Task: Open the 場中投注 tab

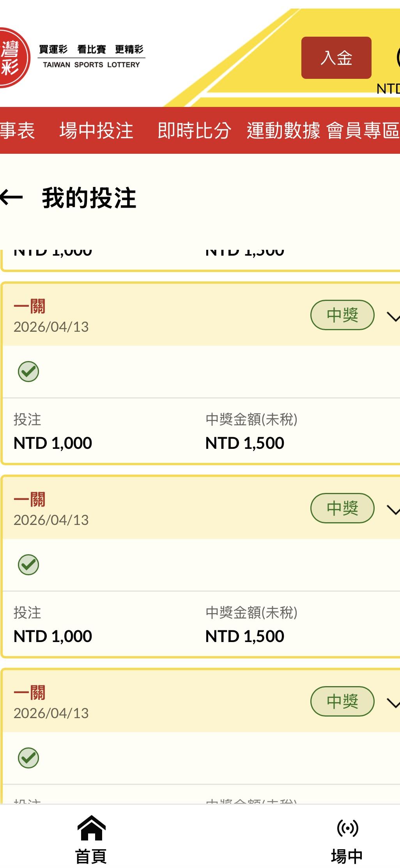Action: tap(96, 130)
